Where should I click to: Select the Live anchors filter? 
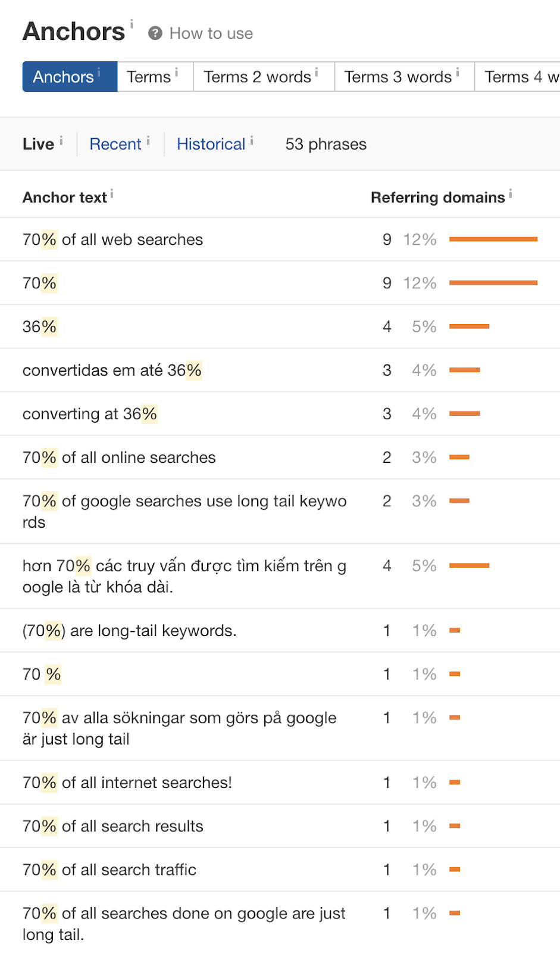38,144
